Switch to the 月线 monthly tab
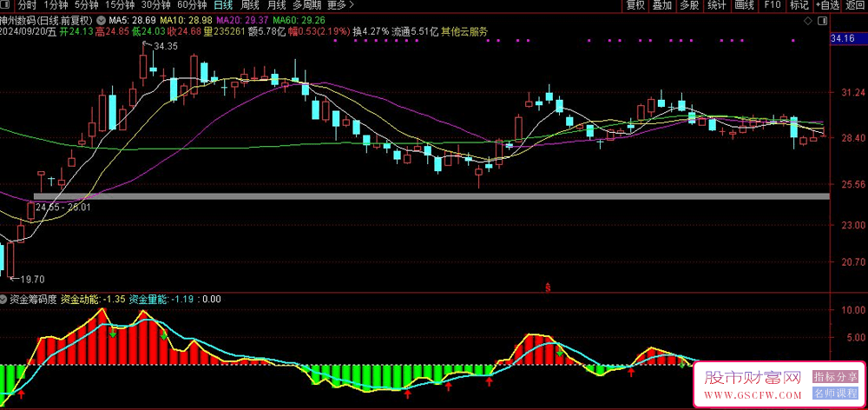This screenshot has width=868, height=410. pyautogui.click(x=276, y=5)
